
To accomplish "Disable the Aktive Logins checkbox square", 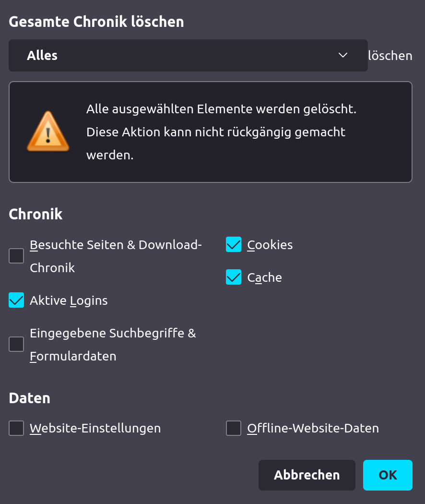I will [x=16, y=300].
